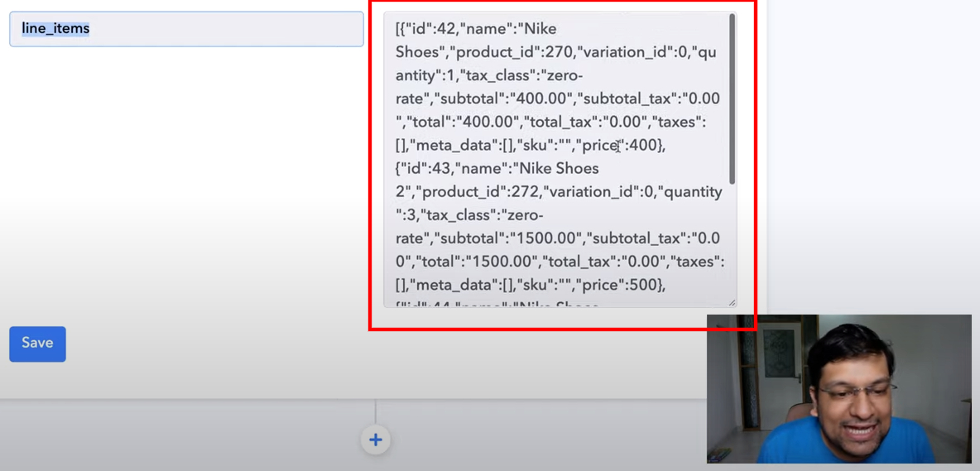Image resolution: width=980 pixels, height=471 pixels.
Task: Click the webcam video thumbnail of presenter
Action: [839, 388]
